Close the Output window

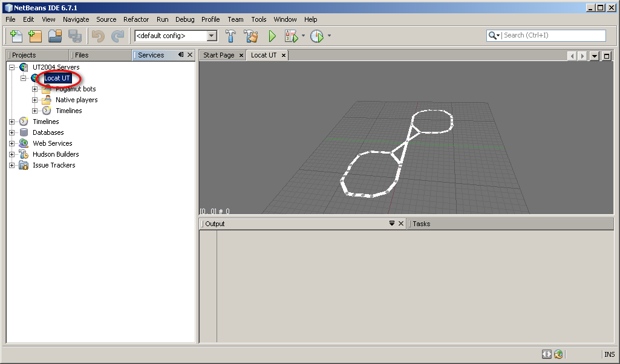pos(401,223)
